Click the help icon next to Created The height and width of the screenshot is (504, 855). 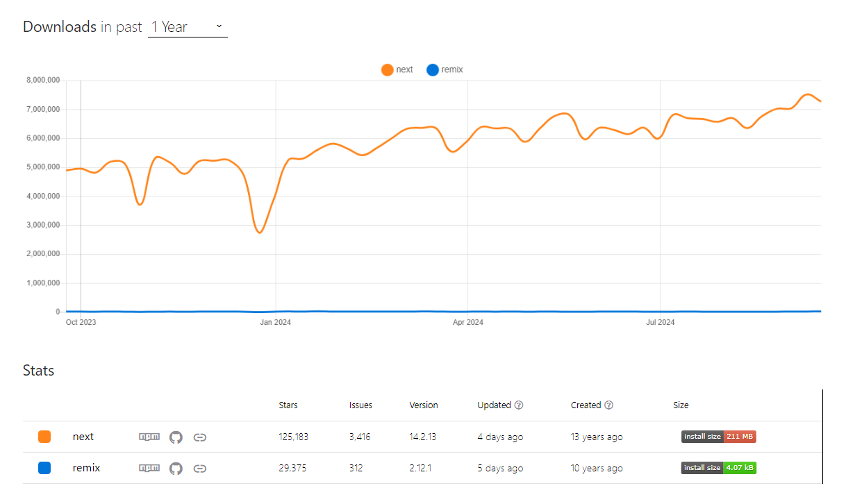[x=609, y=405]
